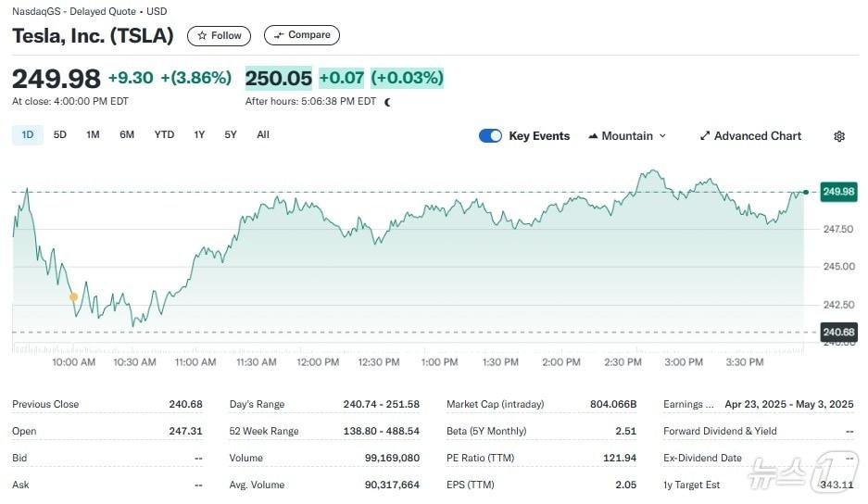
Task: Toggle the Key Events switch
Action: 490,136
